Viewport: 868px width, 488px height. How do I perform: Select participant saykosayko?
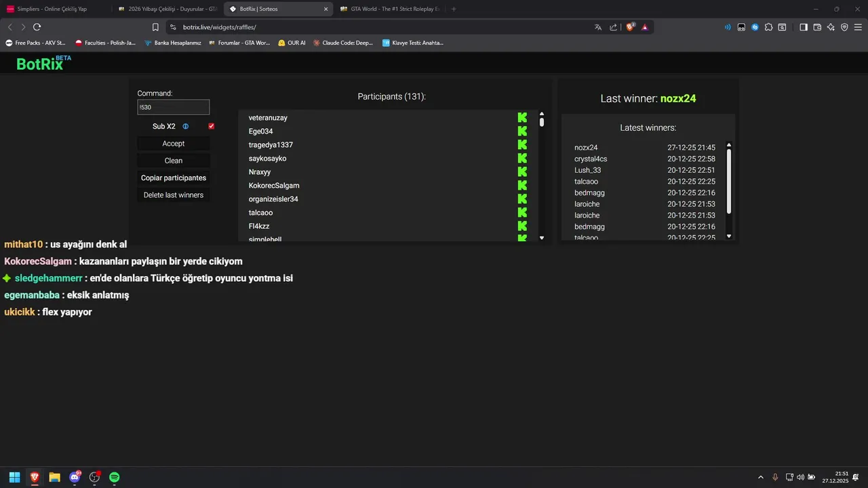tap(267, 158)
